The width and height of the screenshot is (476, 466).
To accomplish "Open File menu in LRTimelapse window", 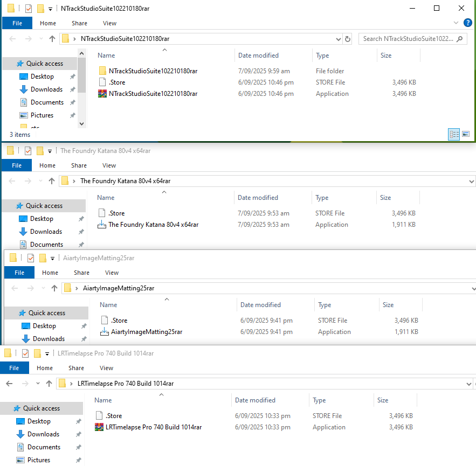I will pos(14,368).
